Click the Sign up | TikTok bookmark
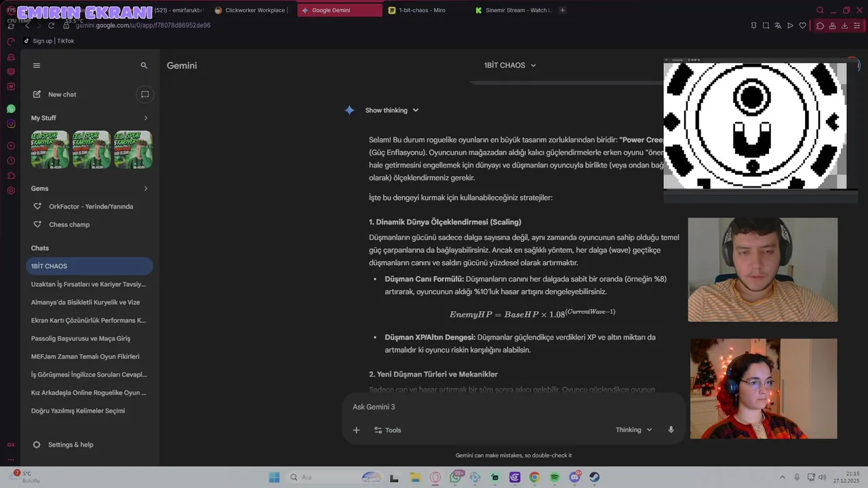Image resolution: width=868 pixels, height=488 pixels. tap(49, 41)
